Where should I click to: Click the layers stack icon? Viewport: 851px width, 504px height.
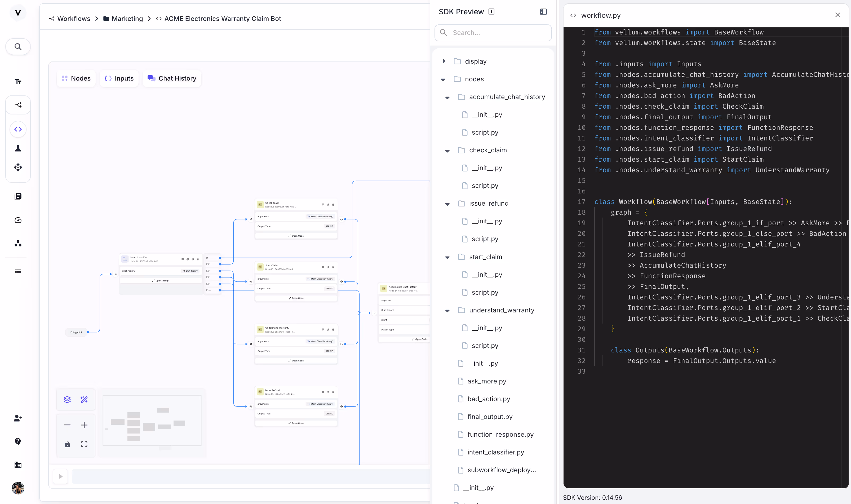[x=67, y=399]
